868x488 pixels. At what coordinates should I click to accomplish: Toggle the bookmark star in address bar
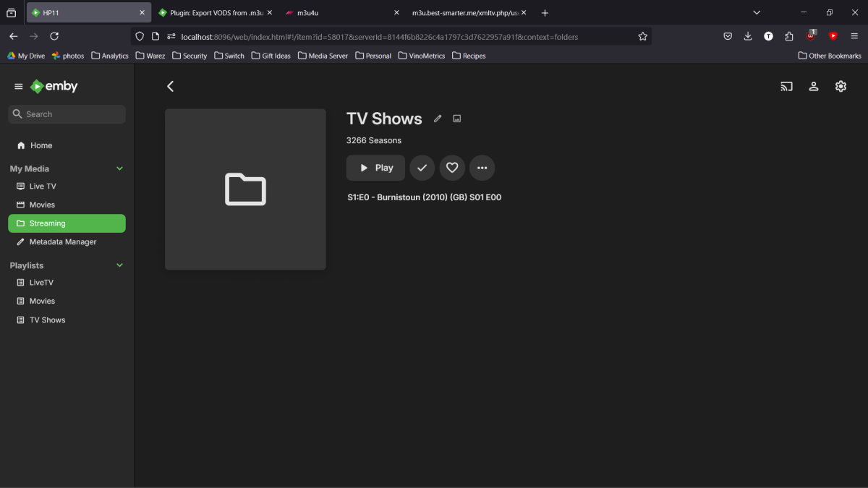click(x=642, y=35)
